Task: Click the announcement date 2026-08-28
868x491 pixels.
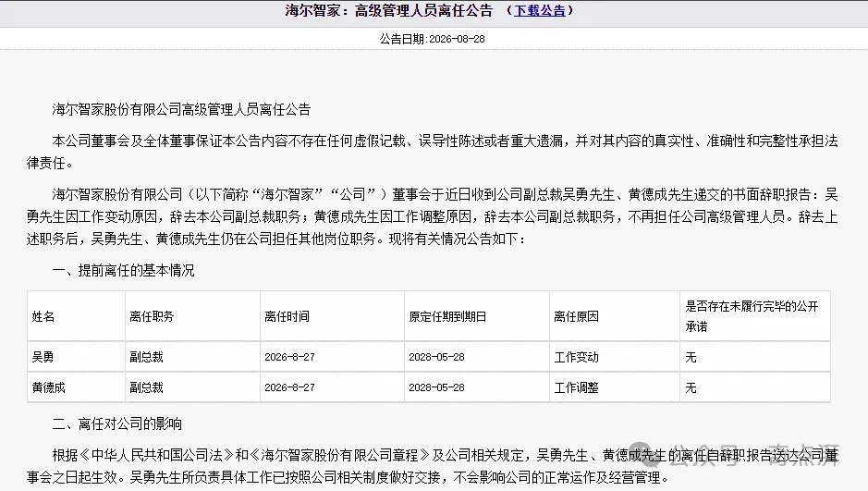Action: click(457, 40)
